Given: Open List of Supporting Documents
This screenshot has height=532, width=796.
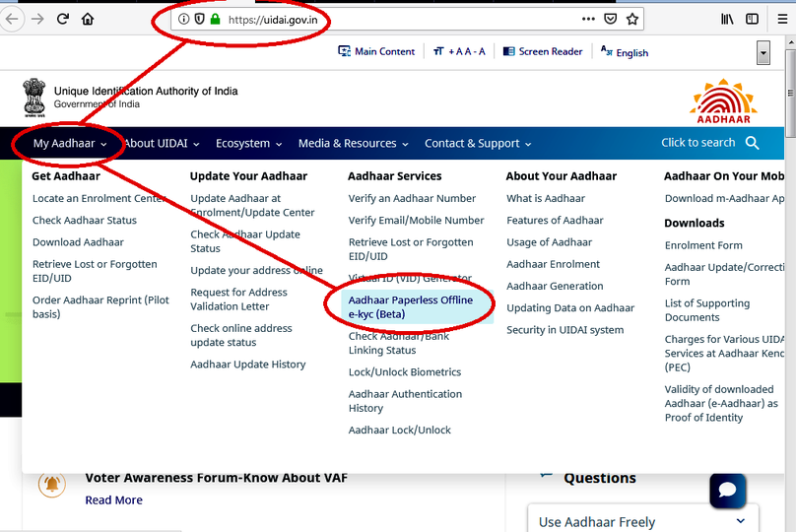Looking at the screenshot, I should [707, 310].
